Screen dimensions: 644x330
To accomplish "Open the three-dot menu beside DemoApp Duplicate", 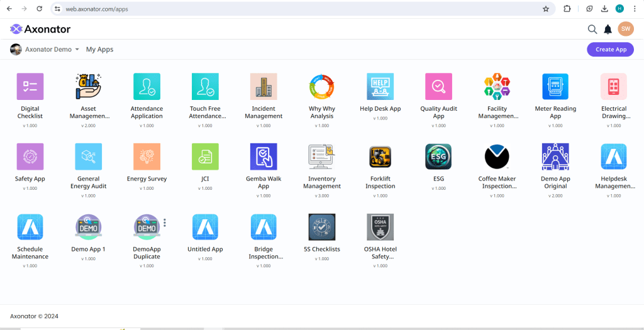I will 165,223.
